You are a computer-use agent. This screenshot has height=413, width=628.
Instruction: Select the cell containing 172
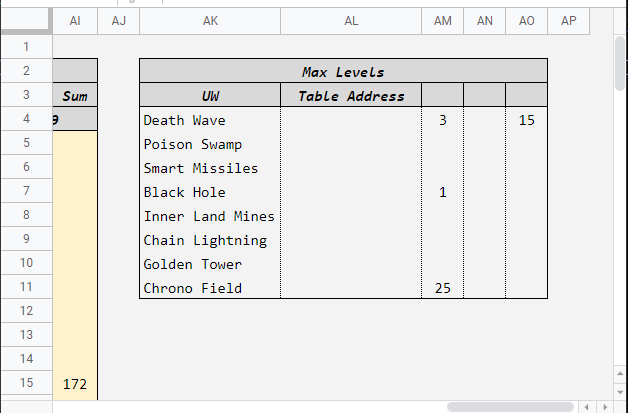(x=75, y=383)
